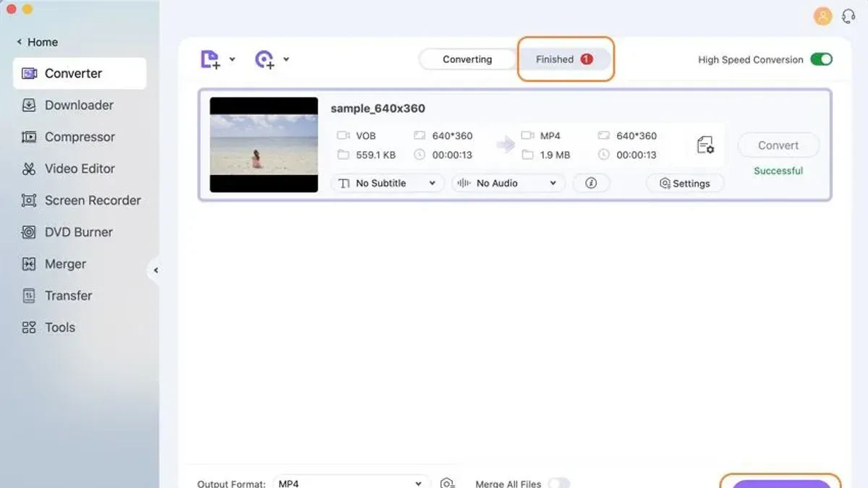Toggle Merge All Files switch

coord(559,483)
